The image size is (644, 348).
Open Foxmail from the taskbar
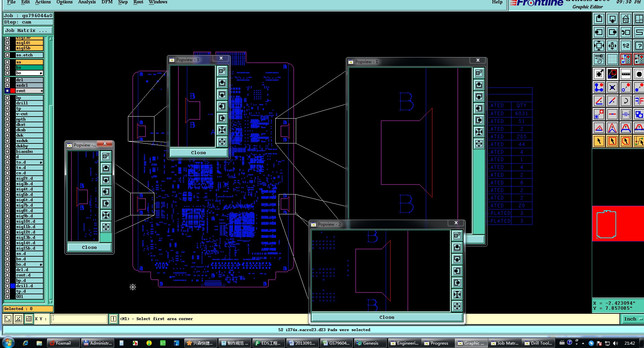pyautogui.click(x=63, y=343)
